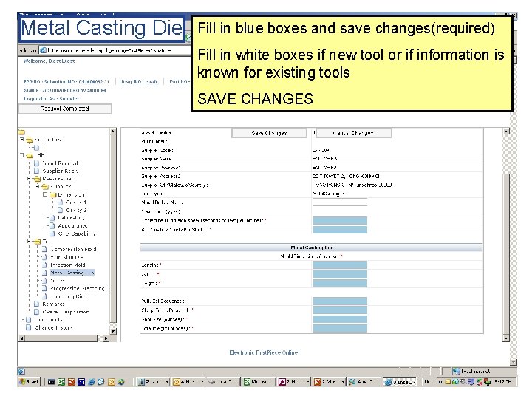Open the Windows Start menu
The image size is (532, 399).
[30, 382]
